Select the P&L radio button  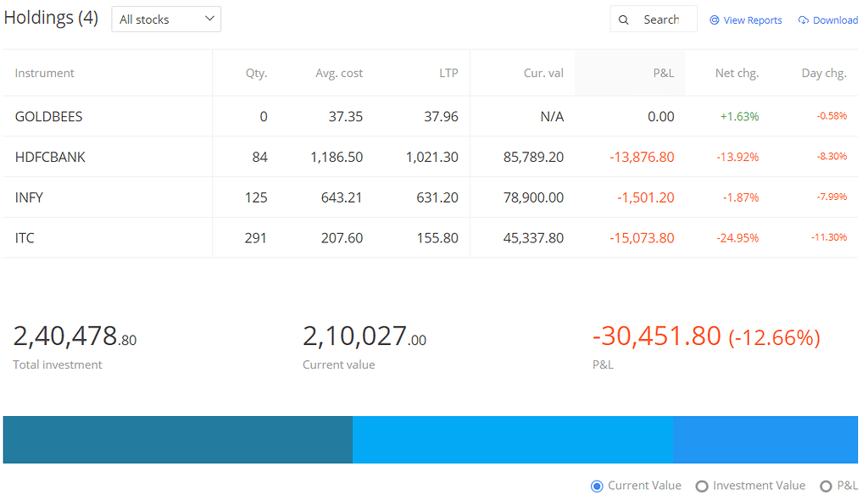[x=826, y=486]
